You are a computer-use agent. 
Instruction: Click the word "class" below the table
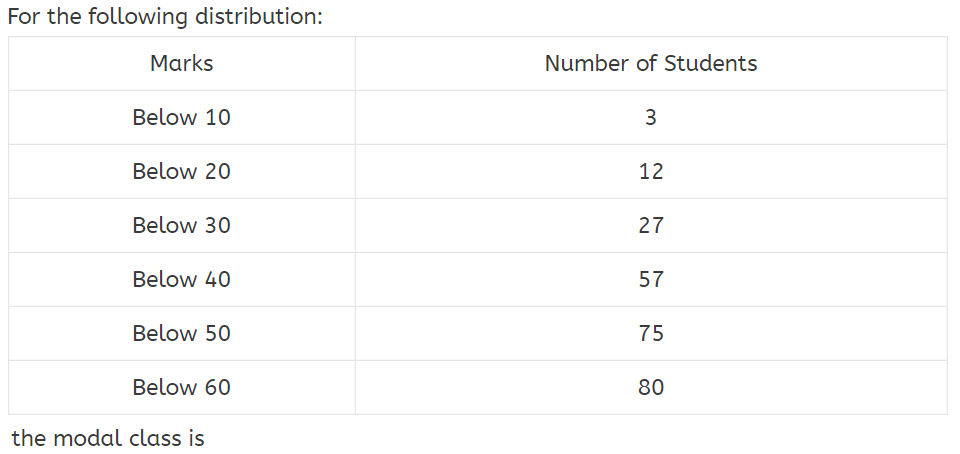point(152,438)
